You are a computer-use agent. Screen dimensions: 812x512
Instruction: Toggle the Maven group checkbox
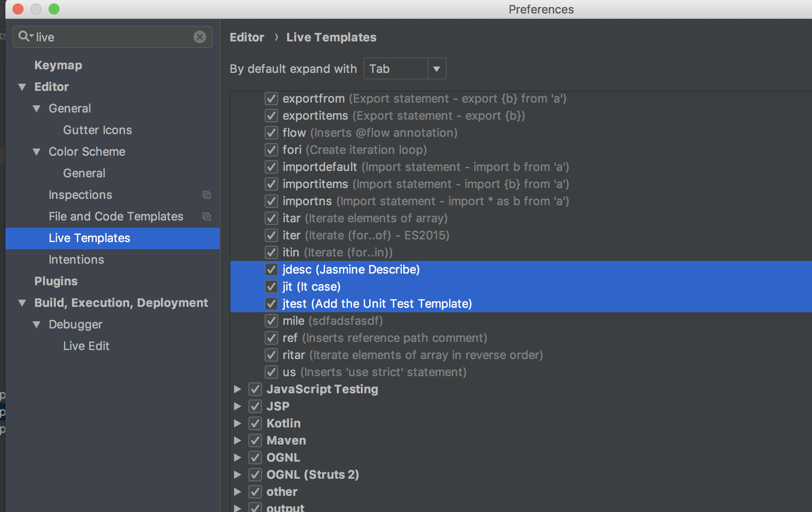click(x=255, y=440)
